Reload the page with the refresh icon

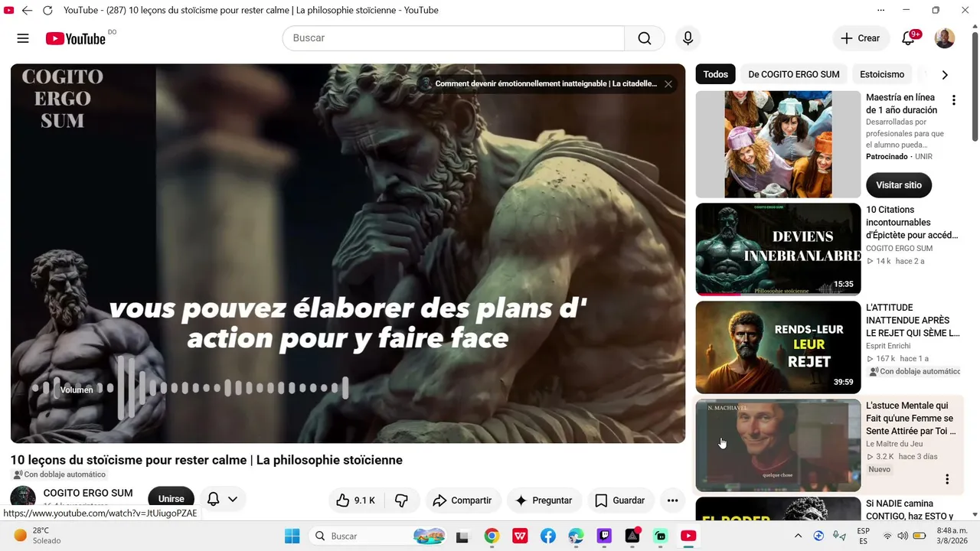point(47,10)
